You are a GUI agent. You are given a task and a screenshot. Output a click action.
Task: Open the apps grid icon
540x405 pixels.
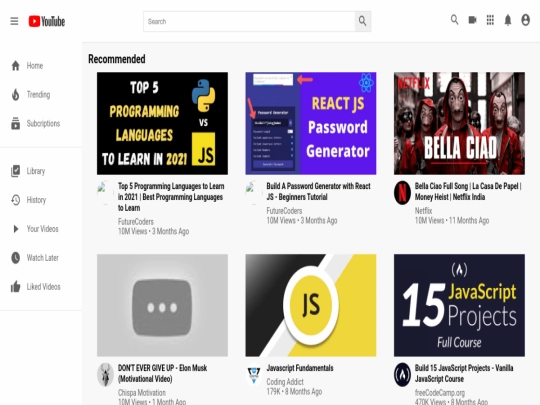point(490,20)
